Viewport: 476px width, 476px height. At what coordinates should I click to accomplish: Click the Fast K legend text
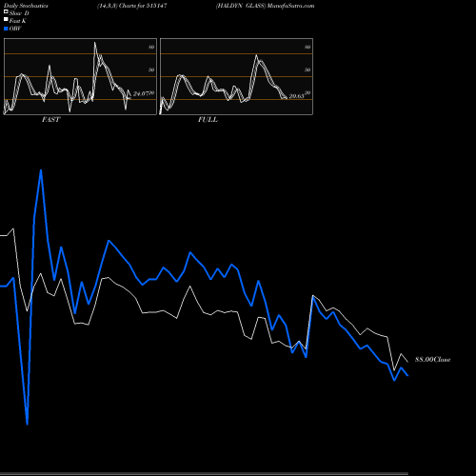[18, 21]
